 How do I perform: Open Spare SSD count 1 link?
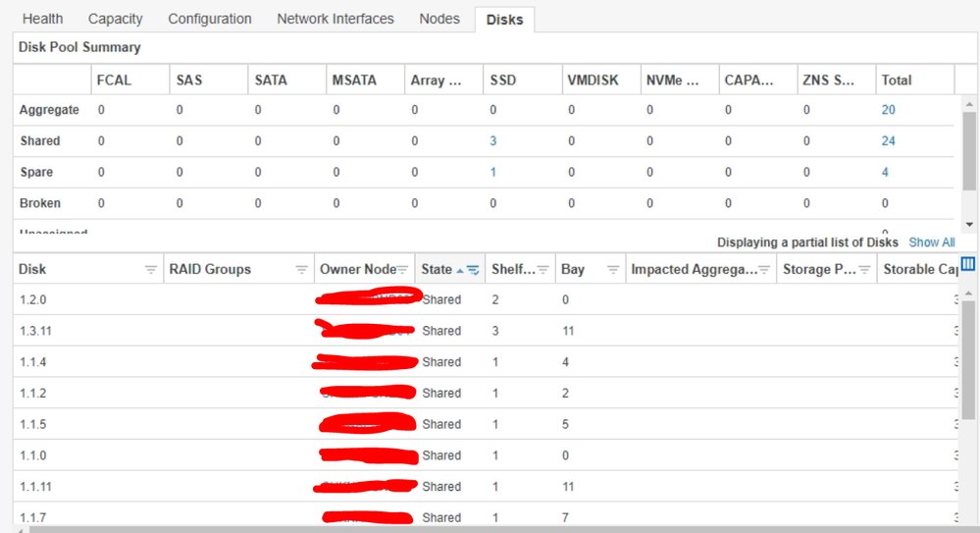click(x=493, y=172)
